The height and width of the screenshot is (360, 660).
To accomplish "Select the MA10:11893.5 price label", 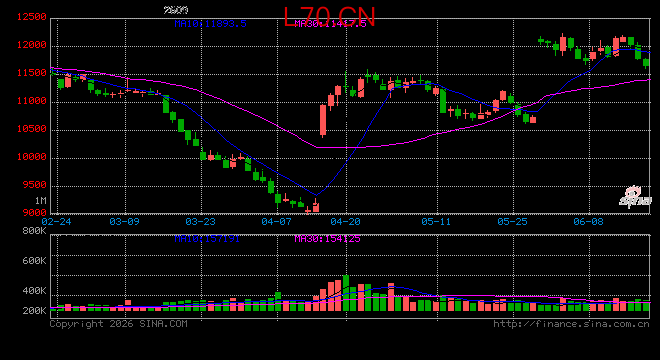I will 210,24.
